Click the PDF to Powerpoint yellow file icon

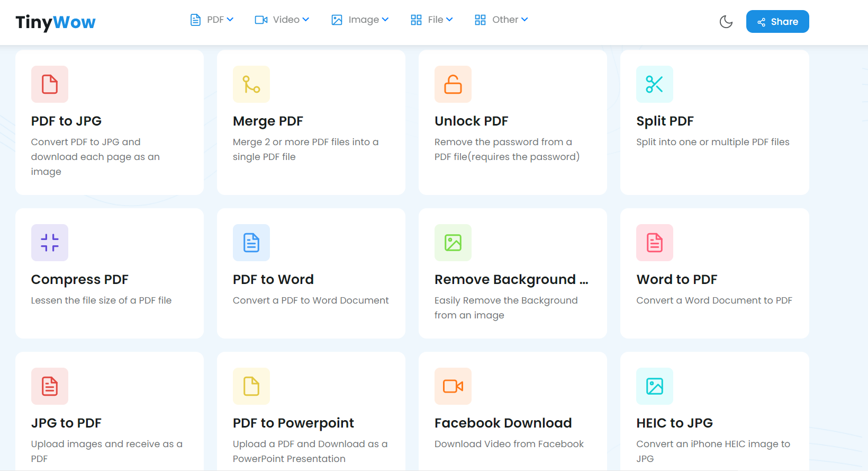click(251, 386)
